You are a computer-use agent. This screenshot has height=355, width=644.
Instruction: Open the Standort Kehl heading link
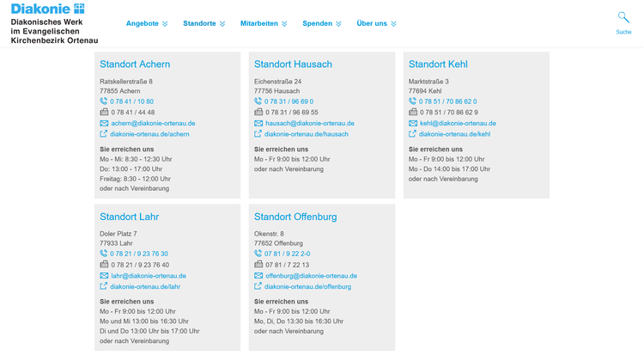click(438, 64)
